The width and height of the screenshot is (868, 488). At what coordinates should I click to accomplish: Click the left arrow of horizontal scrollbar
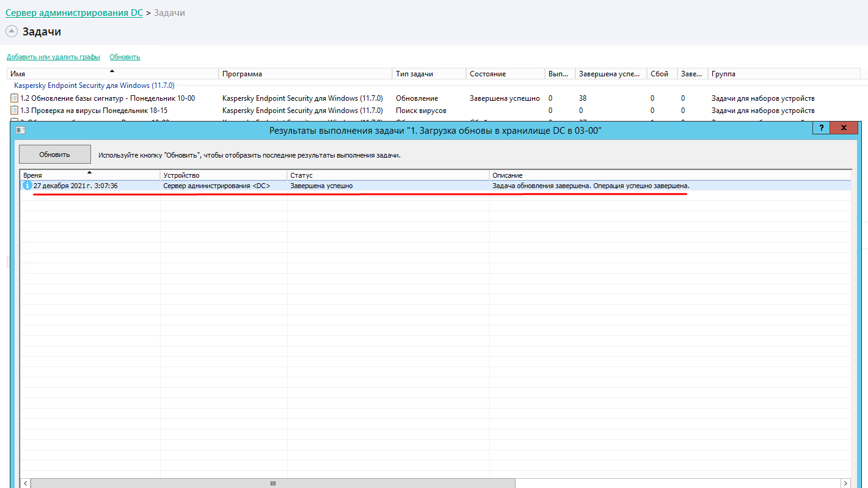24,483
